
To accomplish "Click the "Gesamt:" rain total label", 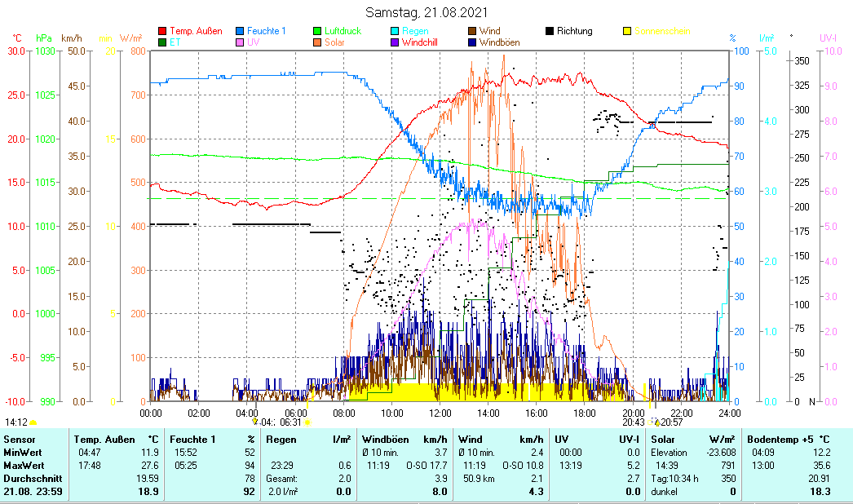I will [x=282, y=479].
